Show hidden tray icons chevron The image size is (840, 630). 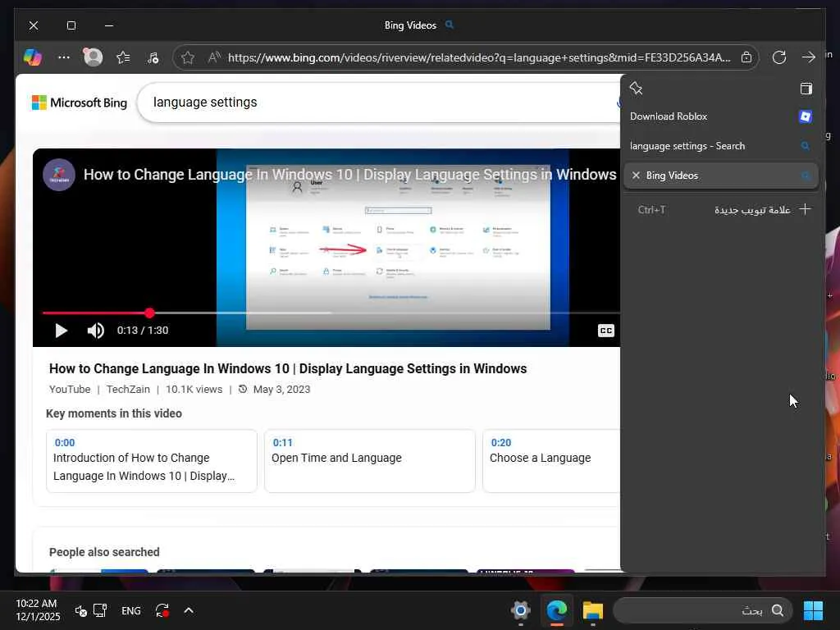click(x=189, y=610)
